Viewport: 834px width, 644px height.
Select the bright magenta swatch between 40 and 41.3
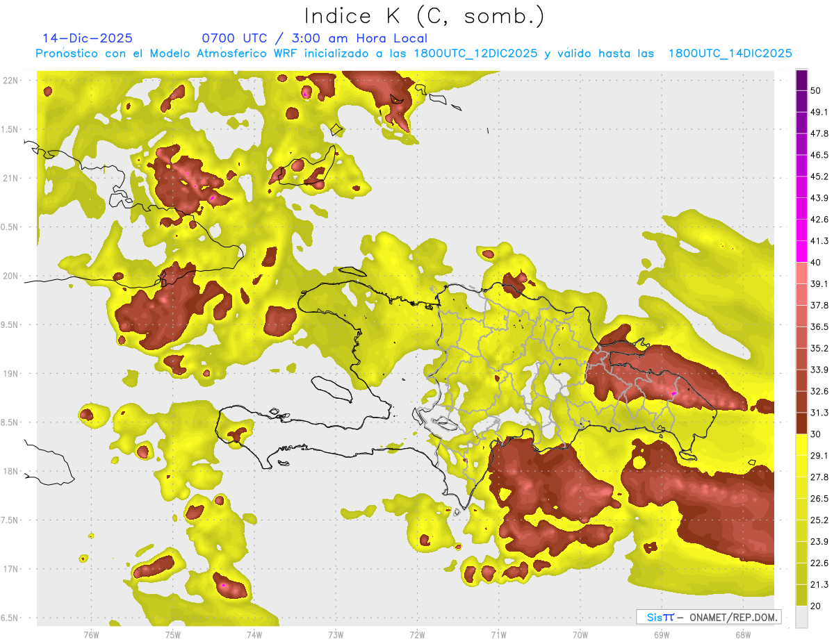coord(802,251)
